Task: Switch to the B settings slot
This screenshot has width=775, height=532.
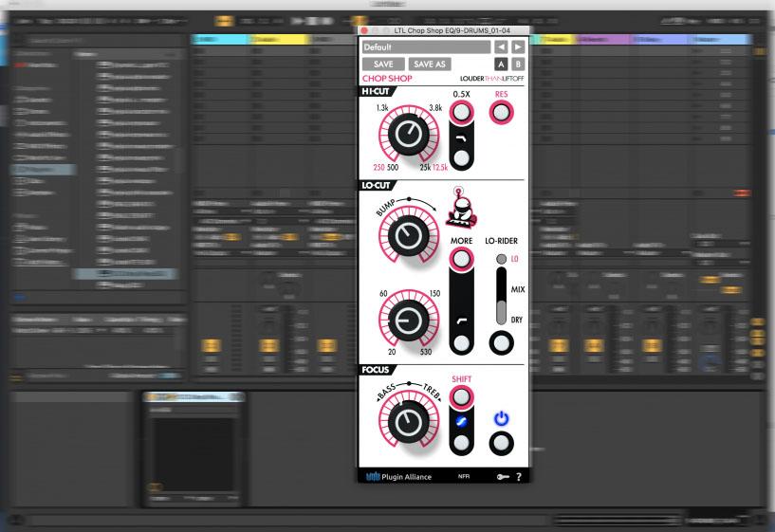Action: pos(518,64)
